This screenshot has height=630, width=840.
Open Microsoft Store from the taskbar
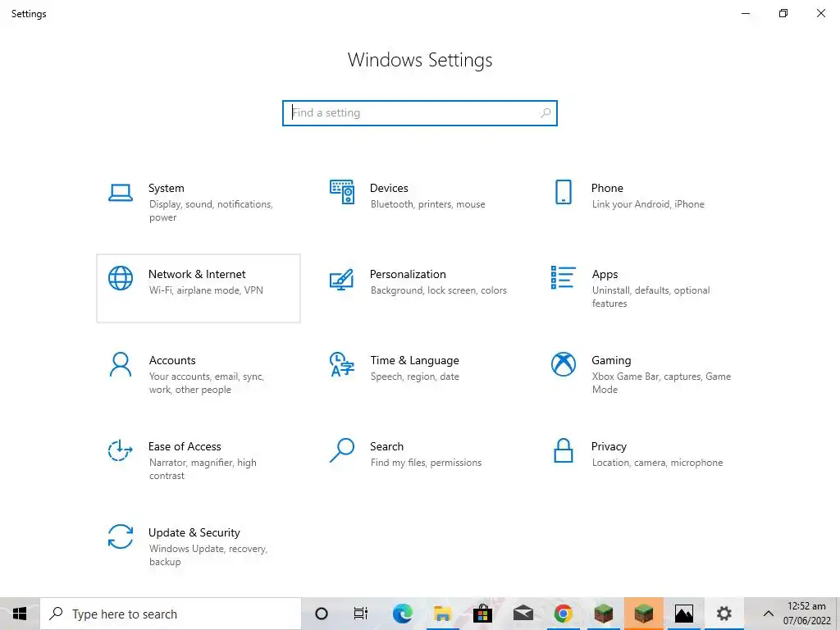[x=482, y=614]
